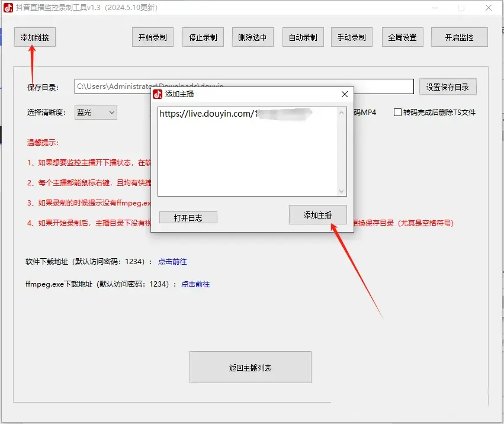Viewport: 504px width, 424px height.
Task: Click the 温馨提示 heading text
Action: [43, 142]
